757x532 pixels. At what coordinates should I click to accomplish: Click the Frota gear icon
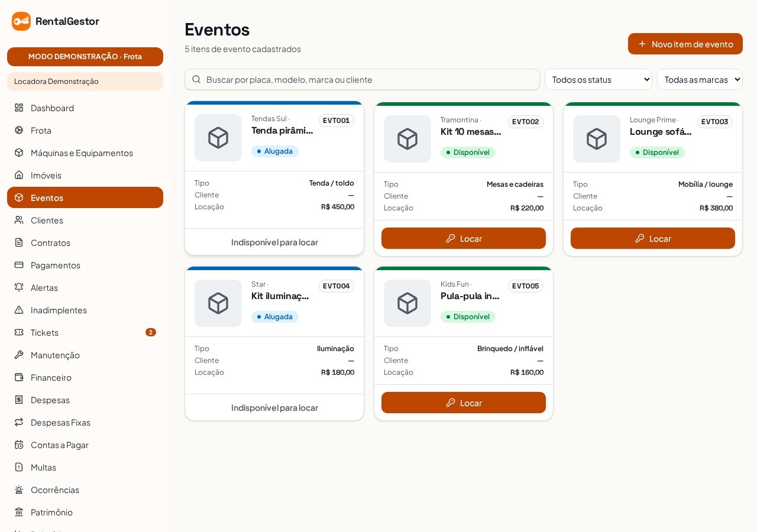[x=19, y=130]
